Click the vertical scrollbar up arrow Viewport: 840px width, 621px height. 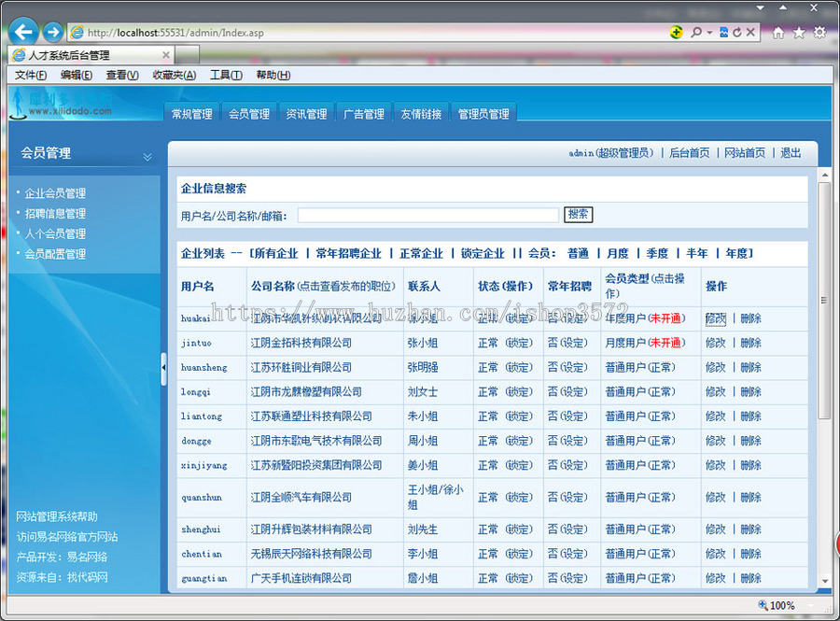(824, 175)
